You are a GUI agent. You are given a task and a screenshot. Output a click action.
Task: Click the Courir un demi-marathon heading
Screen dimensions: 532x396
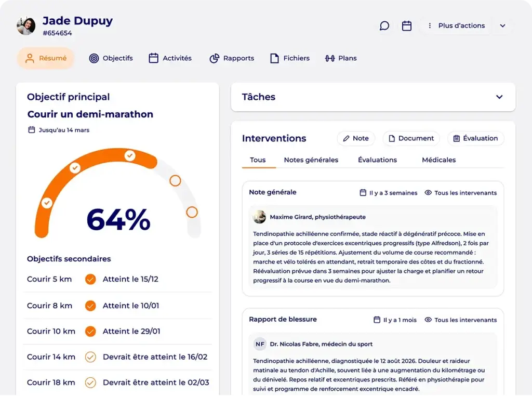coord(90,114)
